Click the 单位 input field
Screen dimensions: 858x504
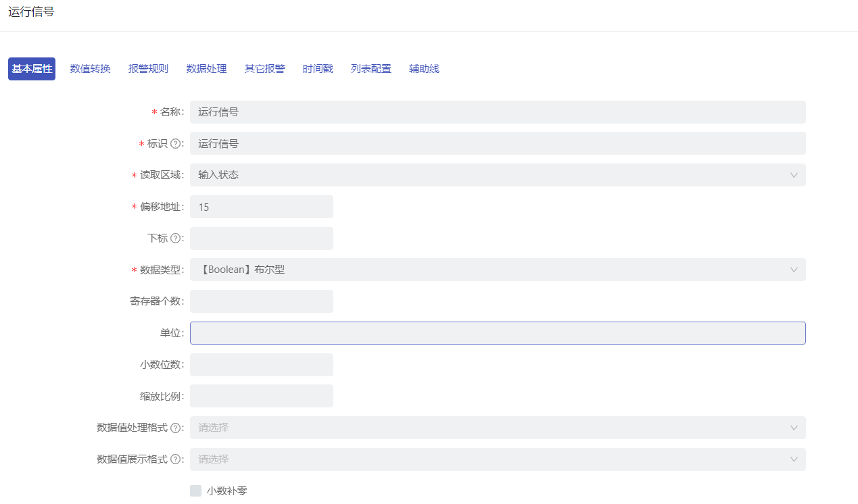(498, 333)
